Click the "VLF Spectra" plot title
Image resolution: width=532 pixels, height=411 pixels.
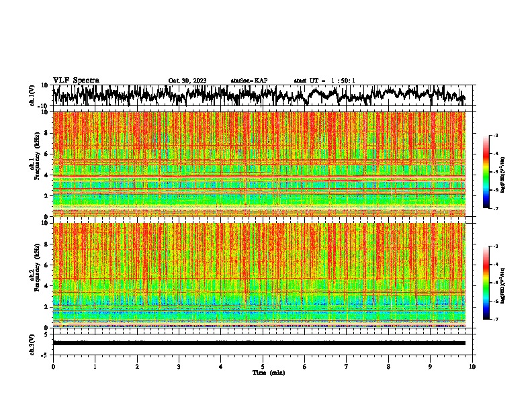(76, 80)
